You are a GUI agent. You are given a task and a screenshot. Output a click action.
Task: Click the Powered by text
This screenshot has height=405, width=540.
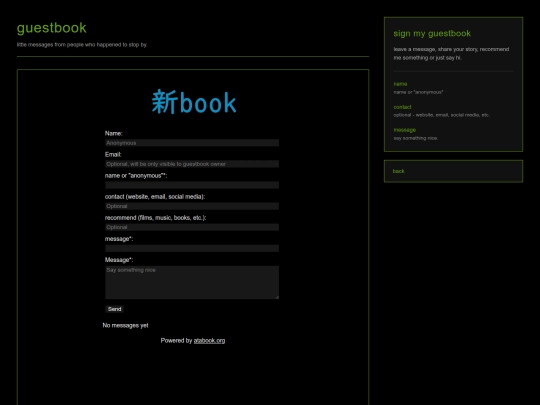(x=176, y=341)
